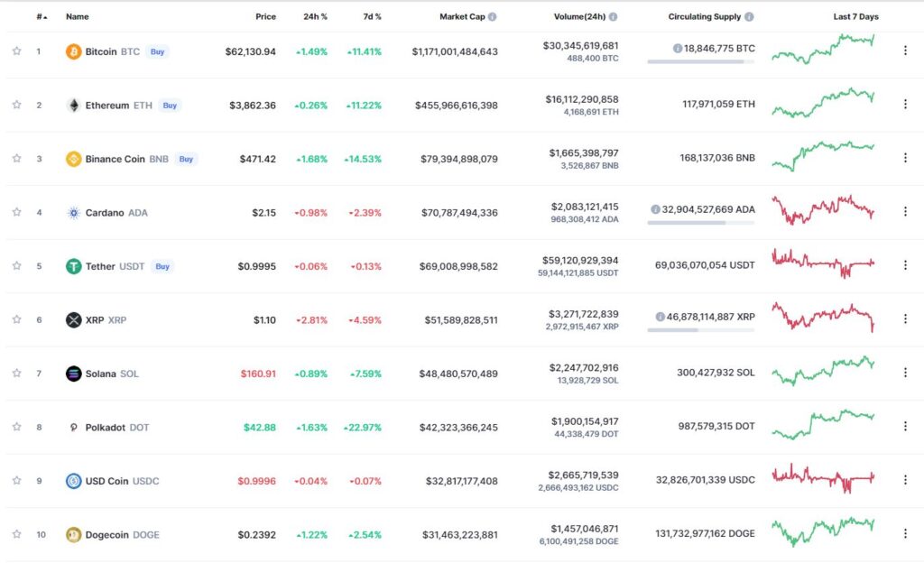The height and width of the screenshot is (563, 924).
Task: Click the Solana logo icon
Action: [74, 374]
